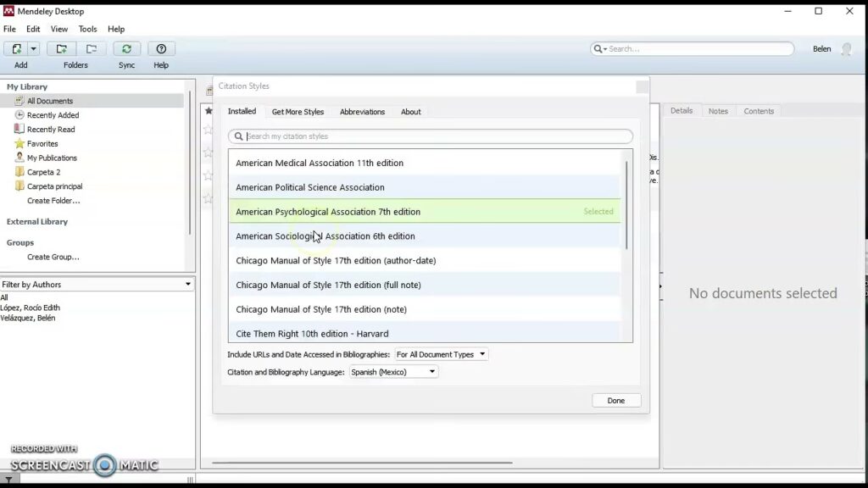The width and height of the screenshot is (868, 488).
Task: Click the citation styles list scrollbar
Action: pyautogui.click(x=627, y=203)
